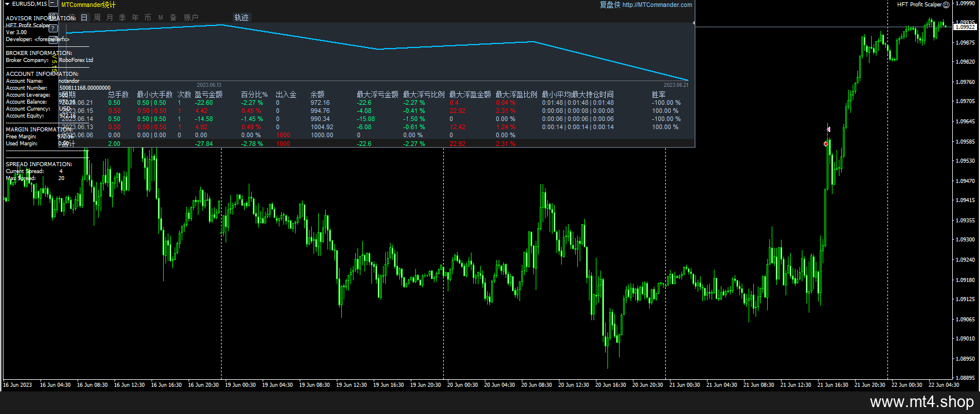Click the holding time 0:00:14 | 0:00:14 | 0:00:14 cell
The width and height of the screenshot is (980, 414).
click(578, 127)
